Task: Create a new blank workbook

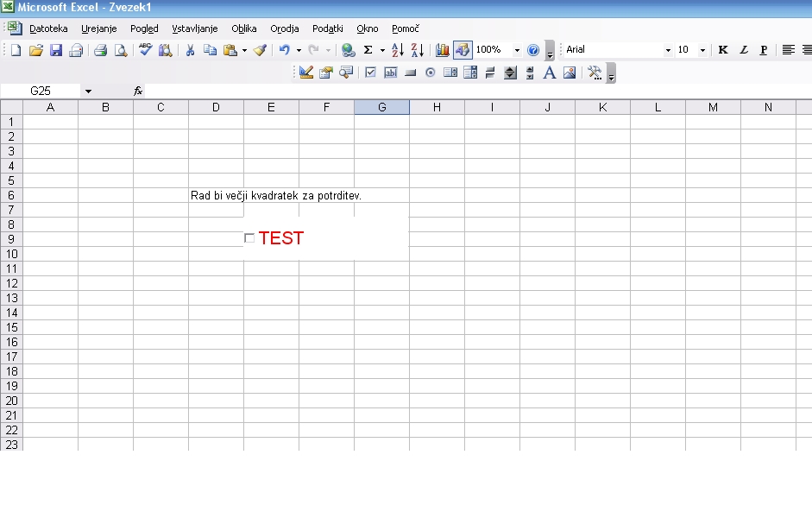Action: point(16,50)
